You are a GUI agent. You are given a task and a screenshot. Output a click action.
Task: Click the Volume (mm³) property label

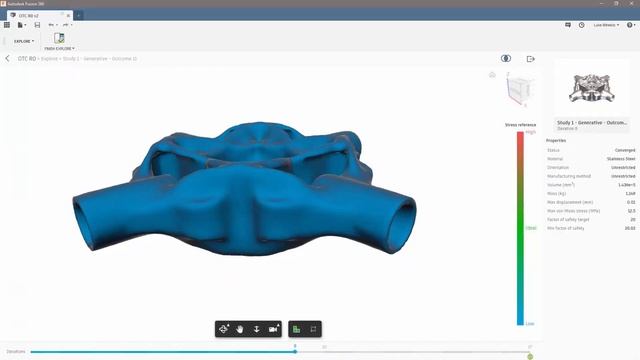coord(561,185)
